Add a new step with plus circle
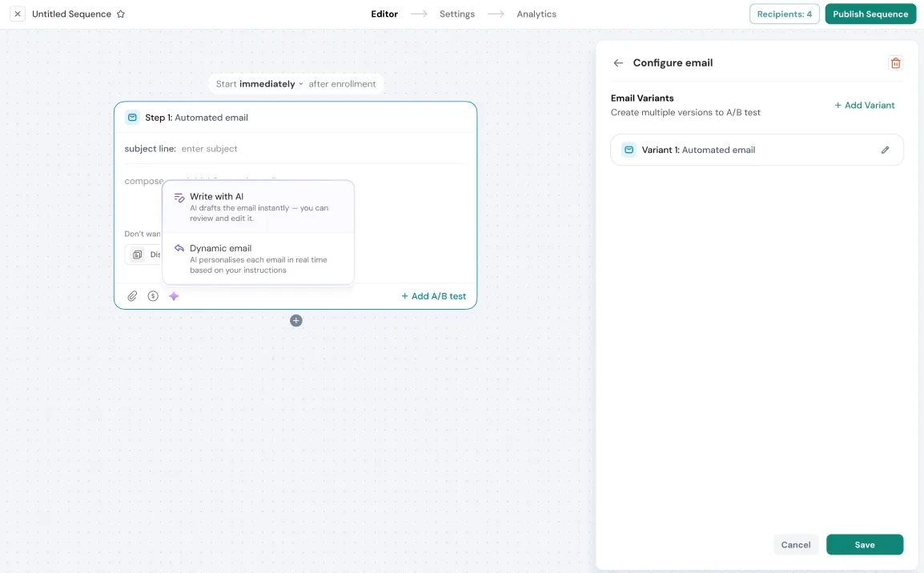 (295, 320)
